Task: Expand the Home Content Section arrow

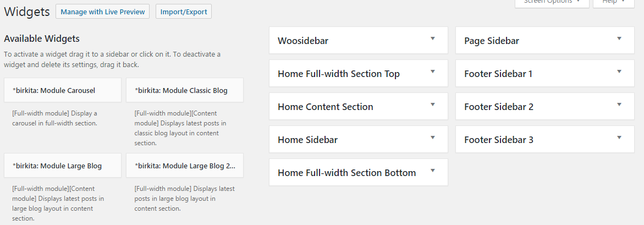Action: coord(433,105)
